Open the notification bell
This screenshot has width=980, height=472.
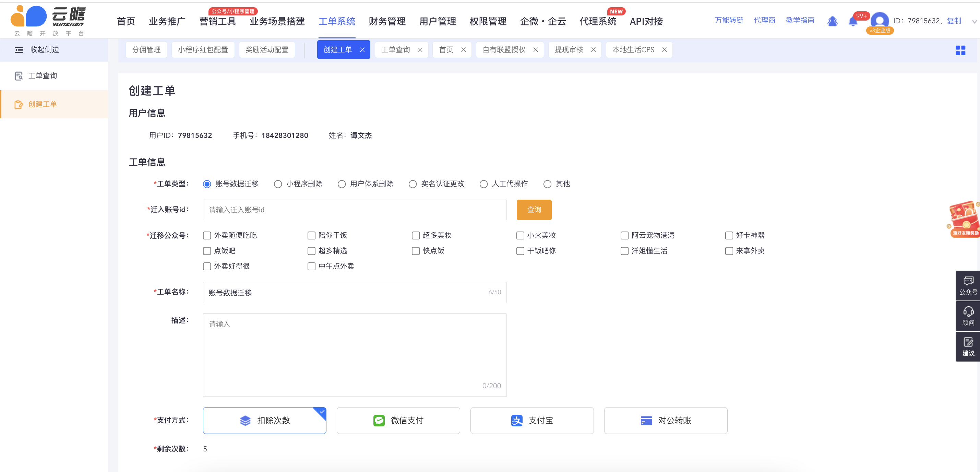tap(853, 21)
